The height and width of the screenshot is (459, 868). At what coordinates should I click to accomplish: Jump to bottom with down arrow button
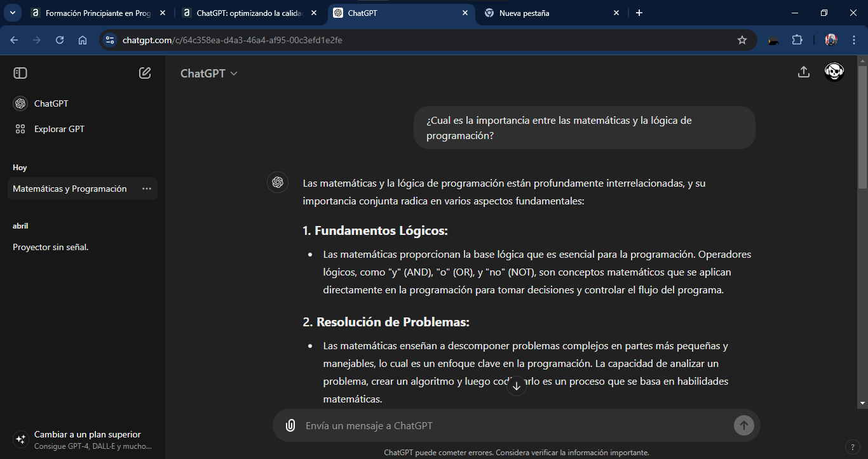pyautogui.click(x=517, y=385)
